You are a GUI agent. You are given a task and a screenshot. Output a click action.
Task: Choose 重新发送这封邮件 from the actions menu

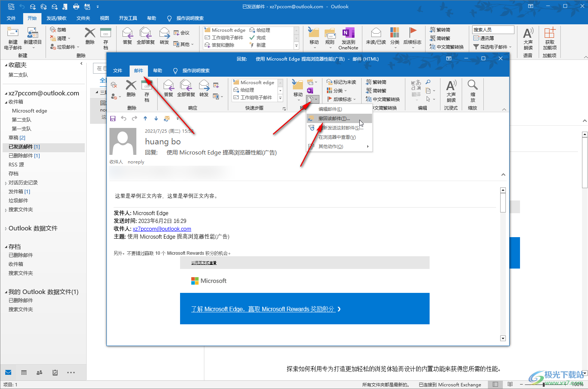[339, 128]
